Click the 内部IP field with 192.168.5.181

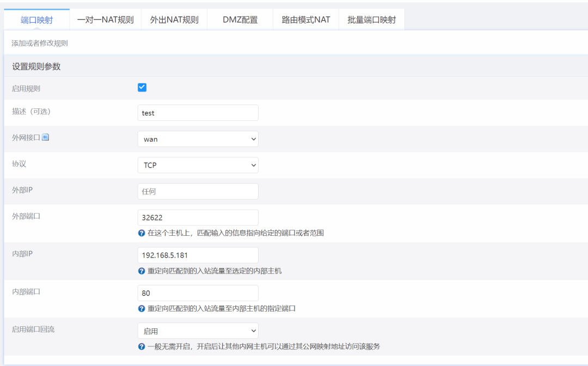click(198, 255)
